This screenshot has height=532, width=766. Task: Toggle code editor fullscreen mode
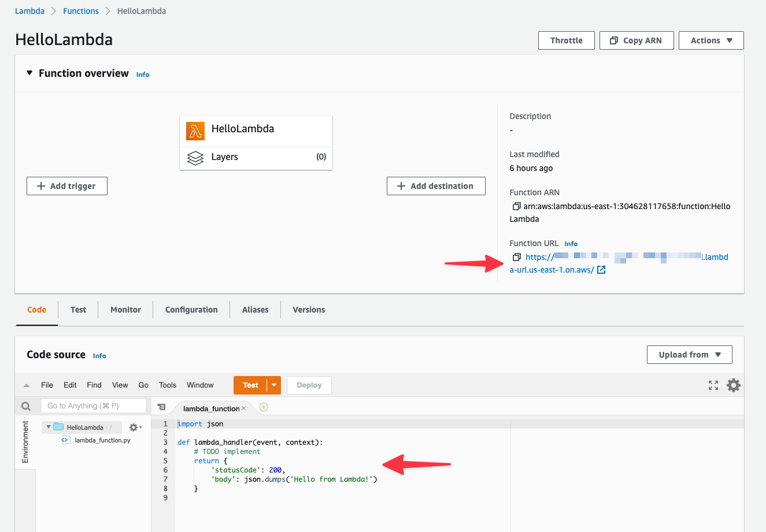(x=713, y=385)
